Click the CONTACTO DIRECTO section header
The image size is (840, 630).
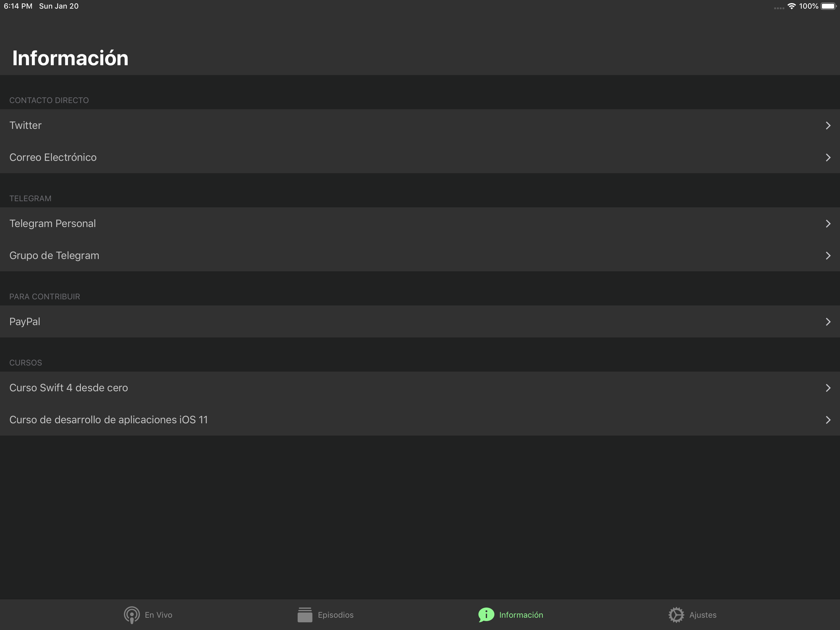tap(49, 100)
